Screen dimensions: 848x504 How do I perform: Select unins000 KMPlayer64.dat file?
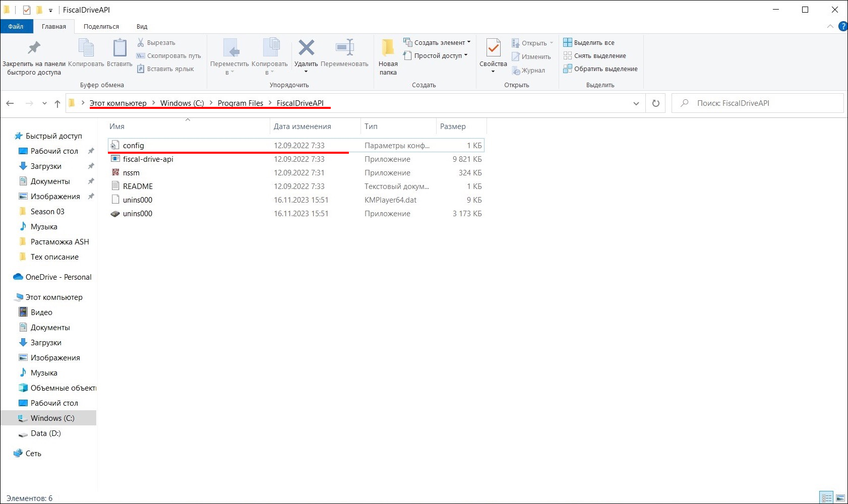(296, 200)
